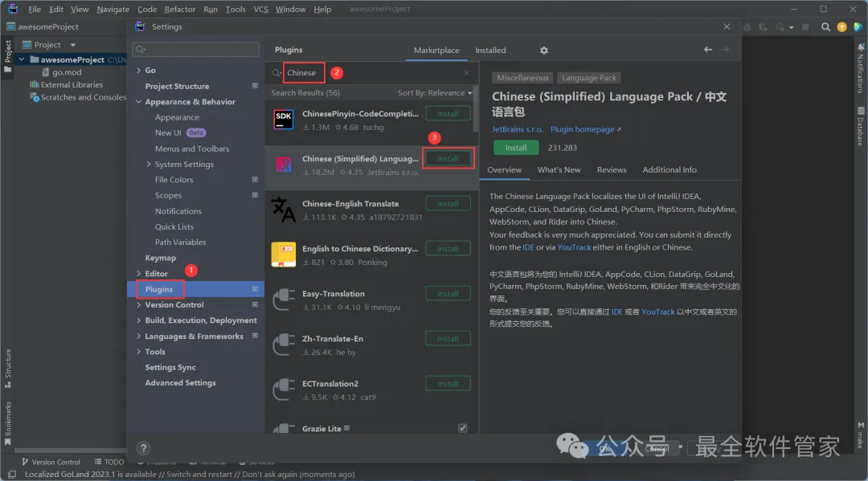Open the Version Control tool window tab
868x481 pixels.
click(x=51, y=463)
